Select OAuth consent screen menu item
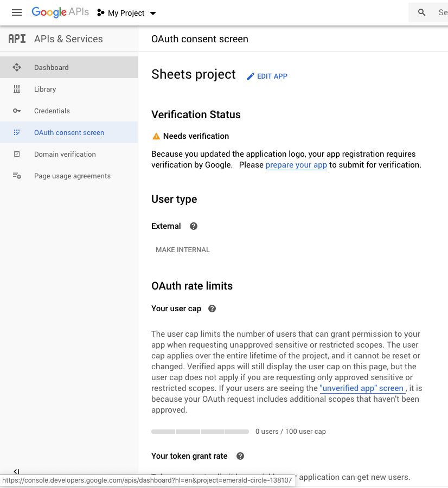This screenshot has width=448, height=488. click(69, 132)
